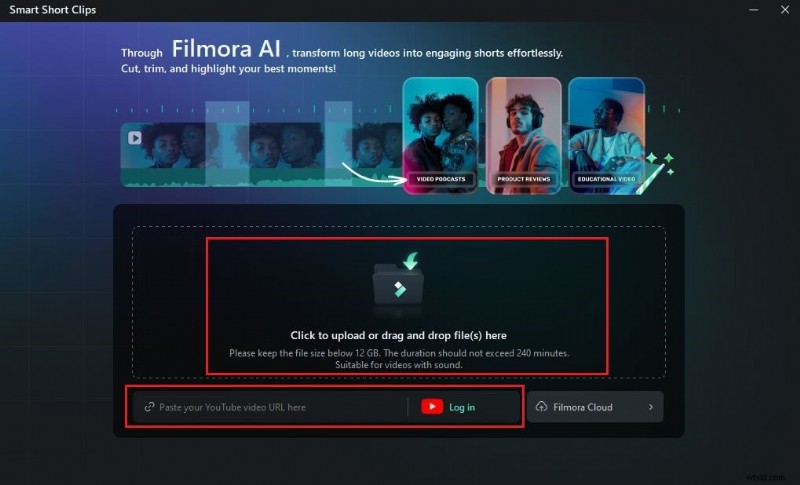Screen dimensions: 800x485
Task: Click the Filmora AI heading text
Action: coord(226,49)
